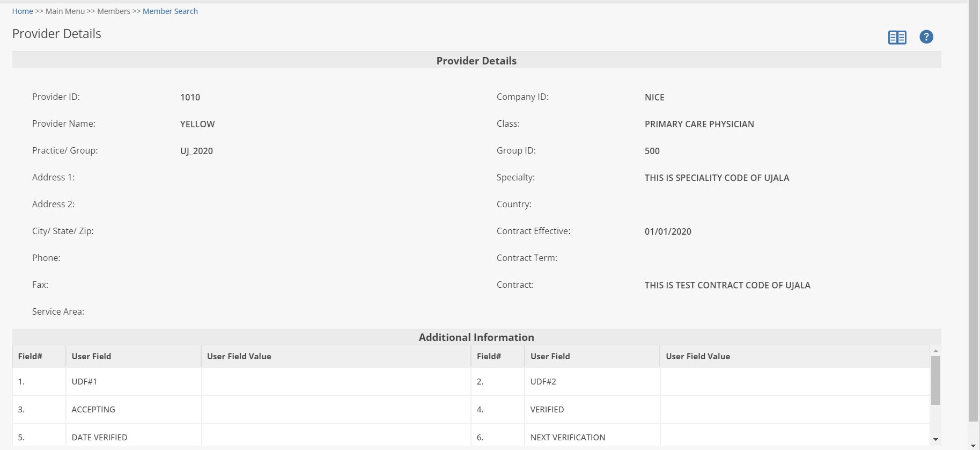980x450 pixels.
Task: Select the NEXT VERIFICATION field cell
Action: [x=568, y=438]
